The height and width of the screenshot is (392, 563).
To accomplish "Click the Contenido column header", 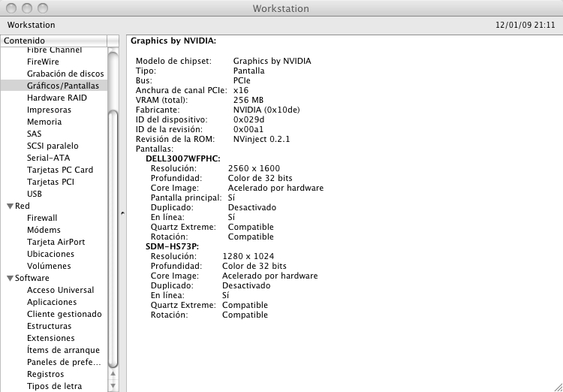I will [x=53, y=41].
